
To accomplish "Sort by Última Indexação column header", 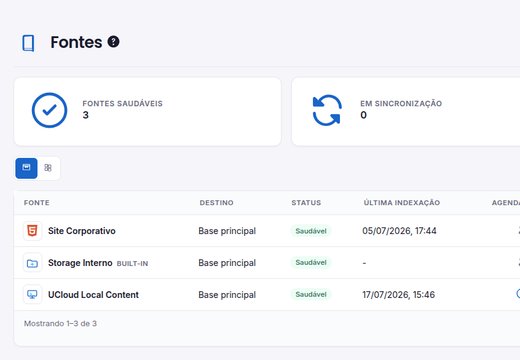I will 402,203.
